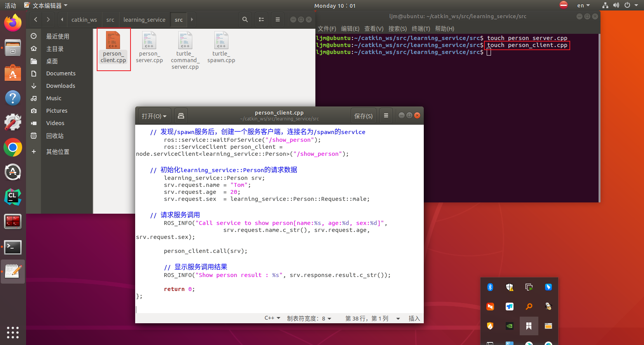Launch Google Chrome from the dock

click(13, 148)
